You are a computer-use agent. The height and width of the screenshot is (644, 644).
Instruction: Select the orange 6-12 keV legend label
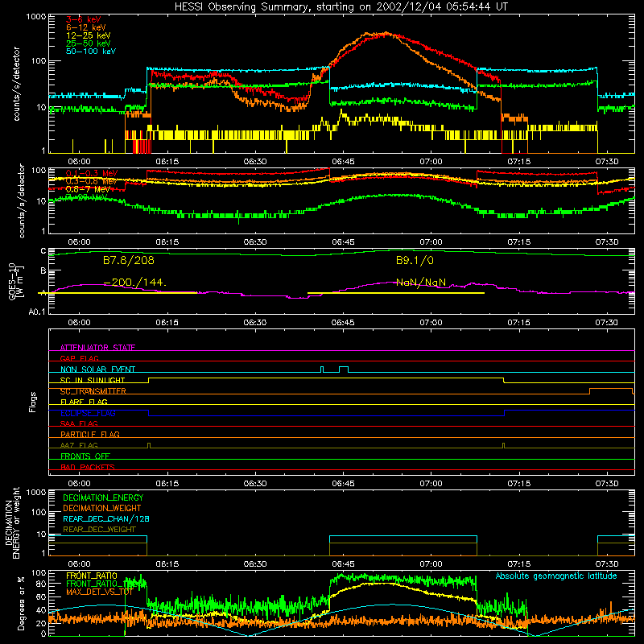(x=86, y=27)
